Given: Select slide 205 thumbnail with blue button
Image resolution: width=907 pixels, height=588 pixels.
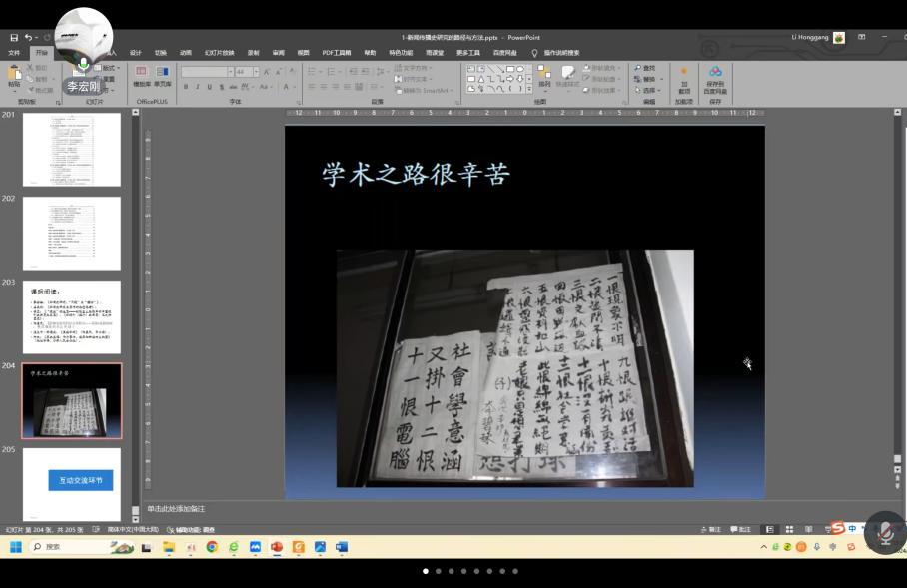Looking at the screenshot, I should pyautogui.click(x=72, y=482).
